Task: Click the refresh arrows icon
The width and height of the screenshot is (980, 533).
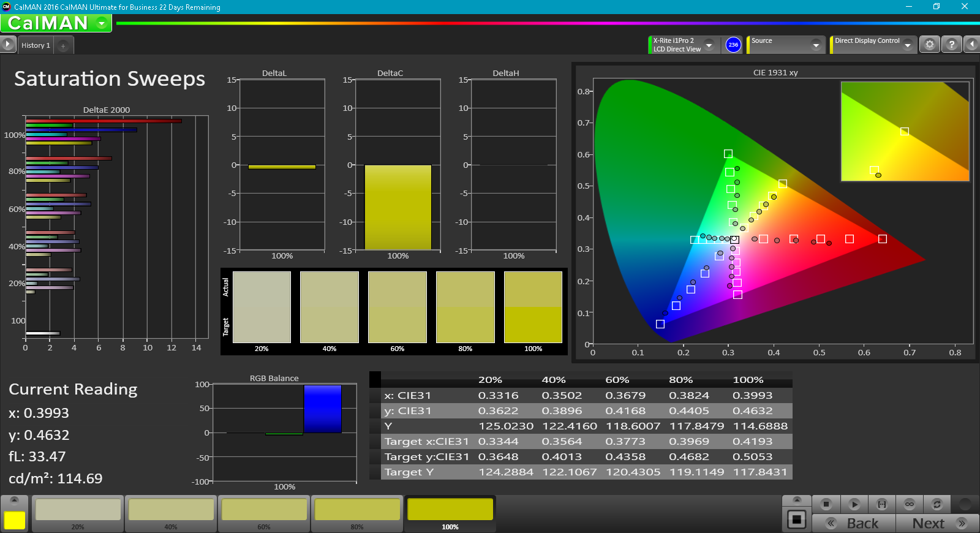Action: coord(937,504)
